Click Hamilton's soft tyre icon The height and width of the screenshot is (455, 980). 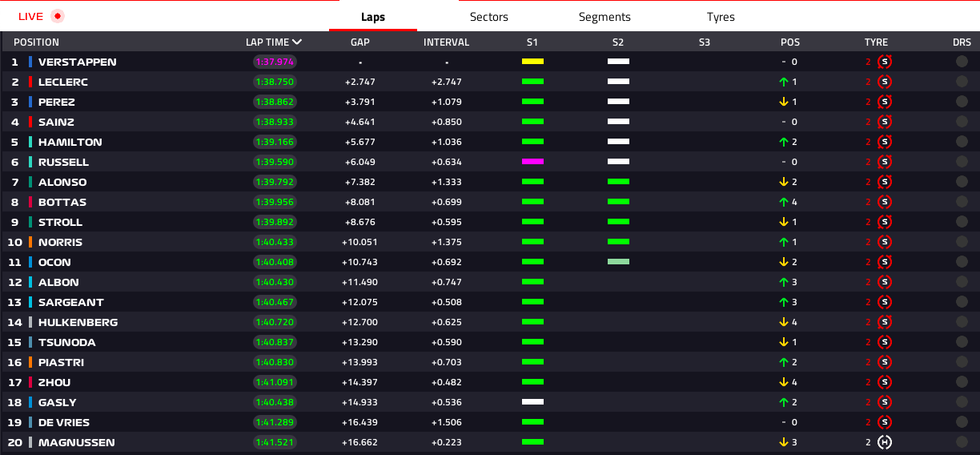(885, 142)
